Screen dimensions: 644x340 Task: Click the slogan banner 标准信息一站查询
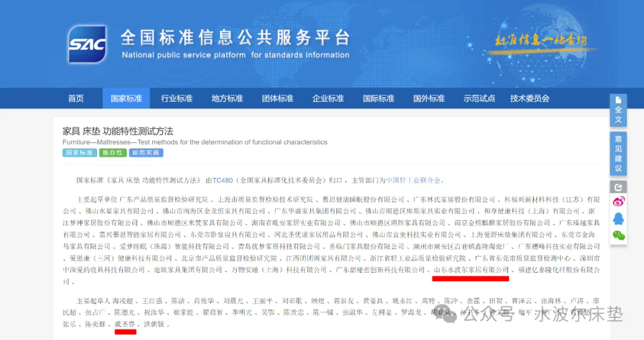point(540,40)
